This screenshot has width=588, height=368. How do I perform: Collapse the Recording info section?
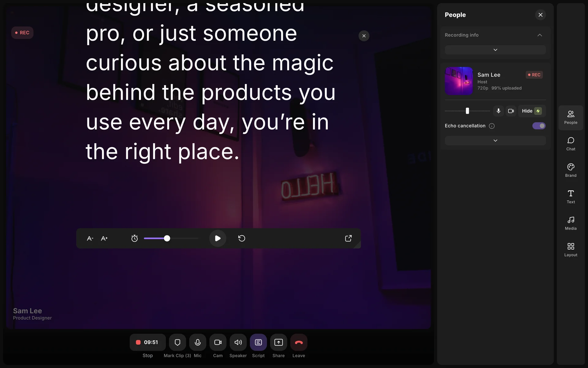click(540, 35)
